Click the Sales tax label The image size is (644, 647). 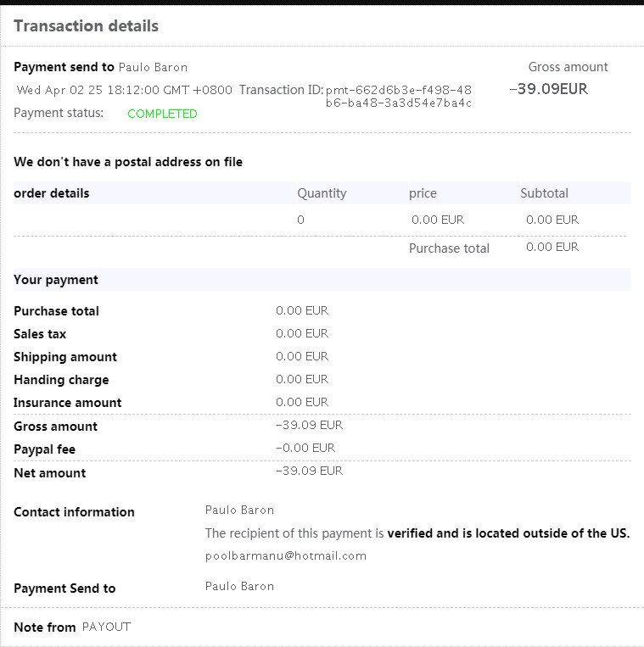pyautogui.click(x=40, y=334)
